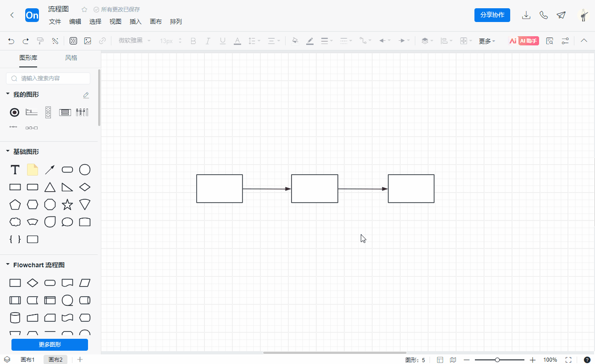Toggle bold text formatting
This screenshot has height=364, width=595.
(x=193, y=41)
